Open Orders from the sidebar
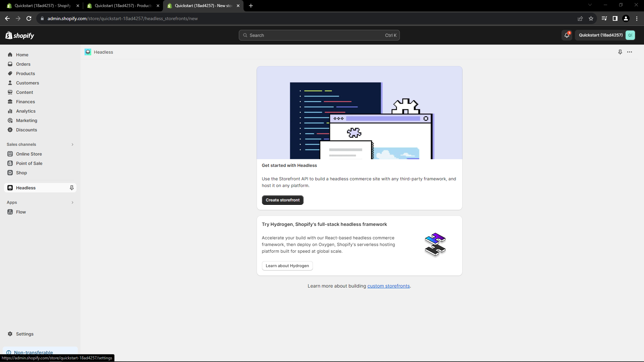This screenshot has width=644, height=362. coord(23,64)
